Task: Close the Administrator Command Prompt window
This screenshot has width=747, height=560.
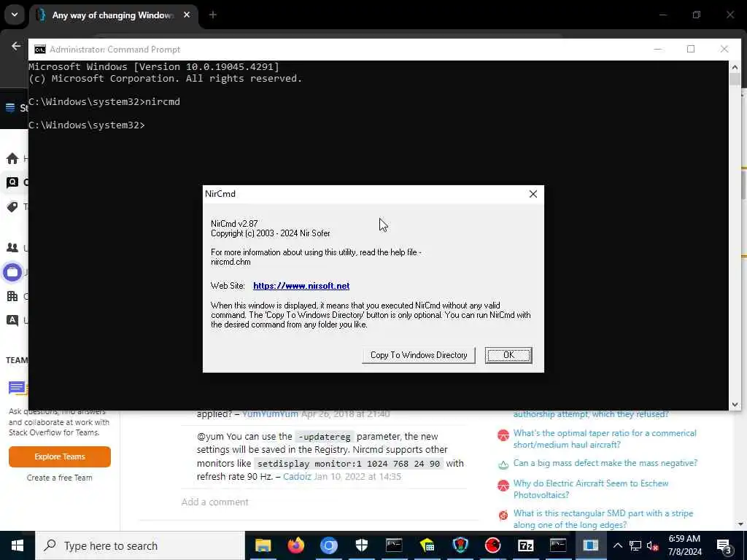Action: coord(724,49)
